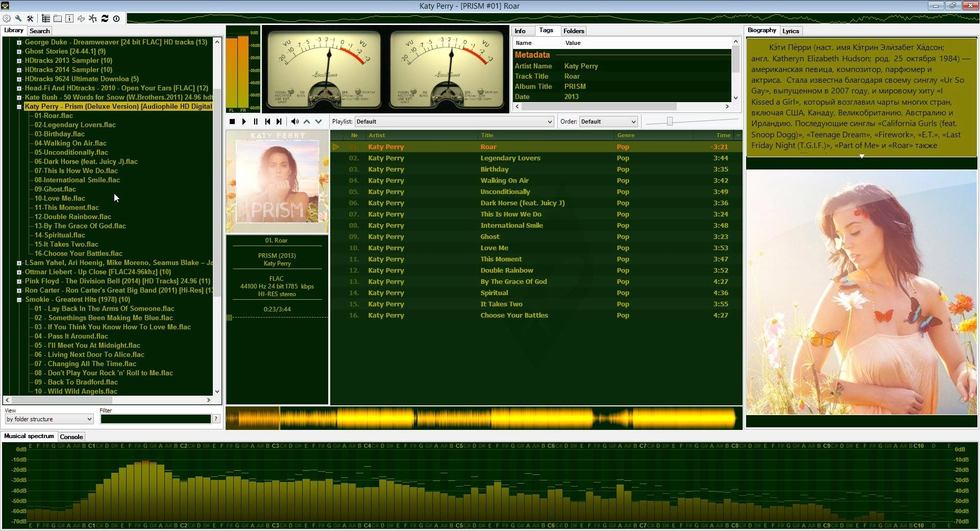Screen dimensions: 980x531
Task: Sort playlist by Title column header
Action: [546, 135]
